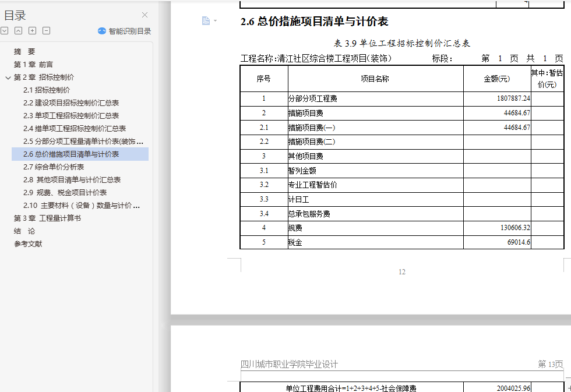
Task: Click the 项目名称 column header
Action: (375, 79)
